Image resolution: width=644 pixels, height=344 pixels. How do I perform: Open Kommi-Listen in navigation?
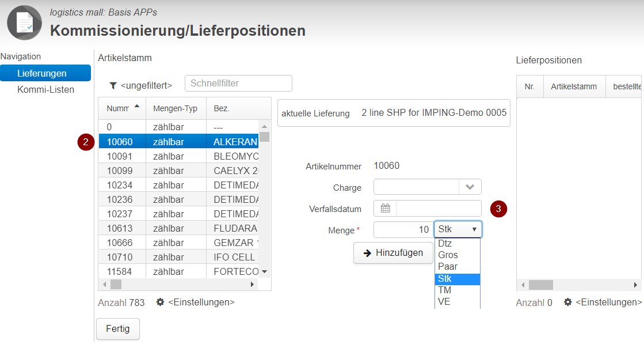click(x=45, y=89)
